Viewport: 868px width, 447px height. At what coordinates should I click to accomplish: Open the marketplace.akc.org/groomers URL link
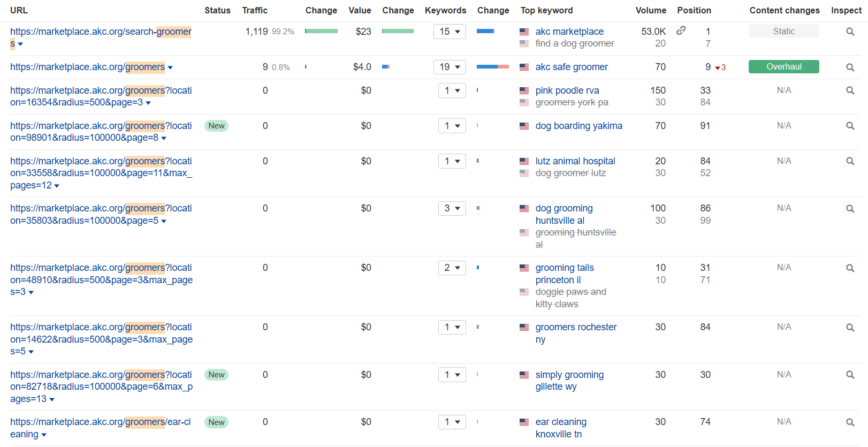point(87,67)
